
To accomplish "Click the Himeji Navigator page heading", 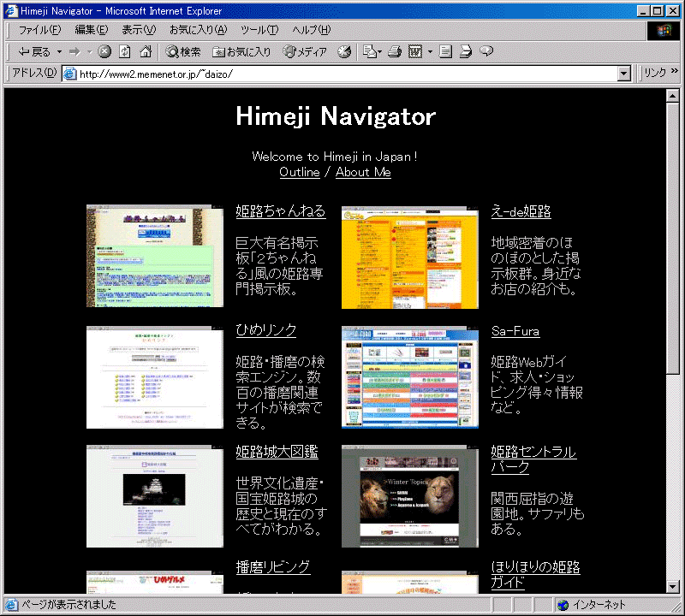I will [x=336, y=116].
